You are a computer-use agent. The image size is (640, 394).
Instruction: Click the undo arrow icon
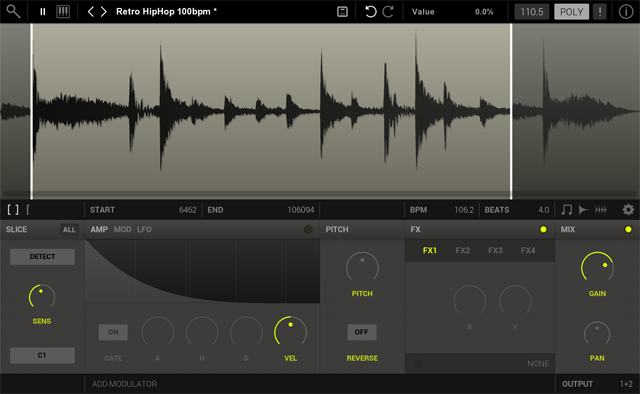(370, 11)
